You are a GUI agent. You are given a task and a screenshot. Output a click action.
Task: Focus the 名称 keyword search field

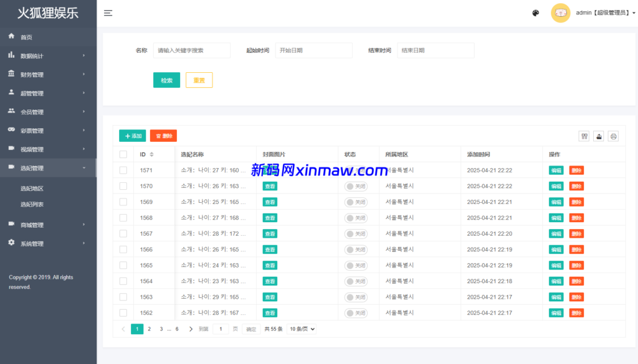192,50
